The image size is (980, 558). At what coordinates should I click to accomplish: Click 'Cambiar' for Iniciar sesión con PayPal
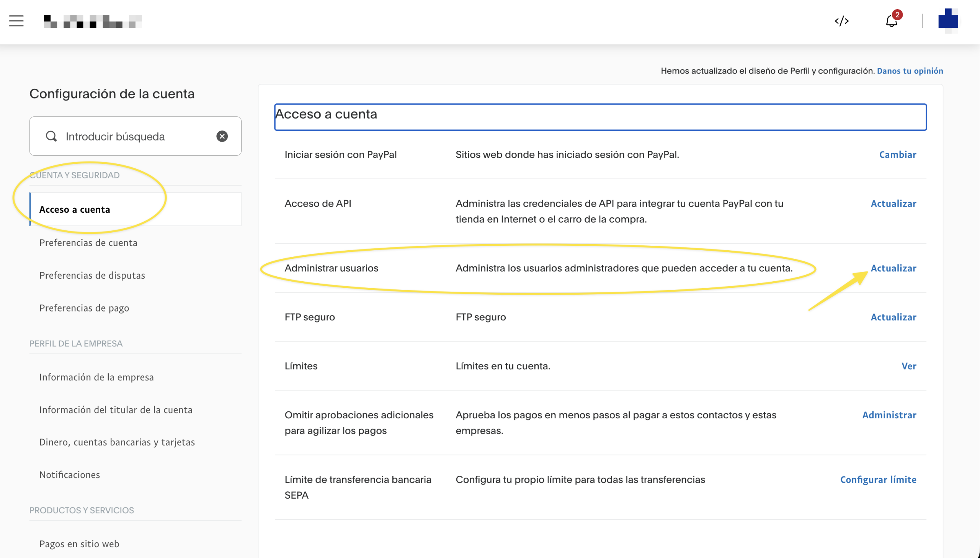click(x=898, y=155)
